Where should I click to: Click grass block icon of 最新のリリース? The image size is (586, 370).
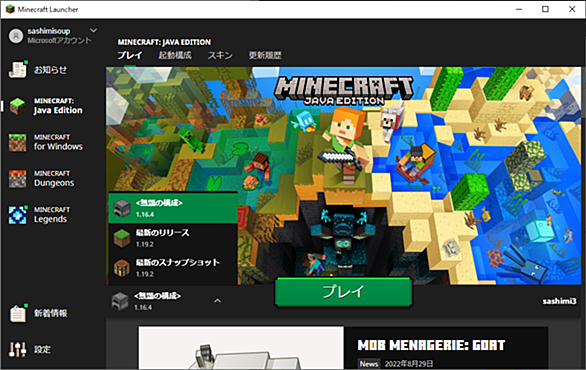(x=122, y=238)
